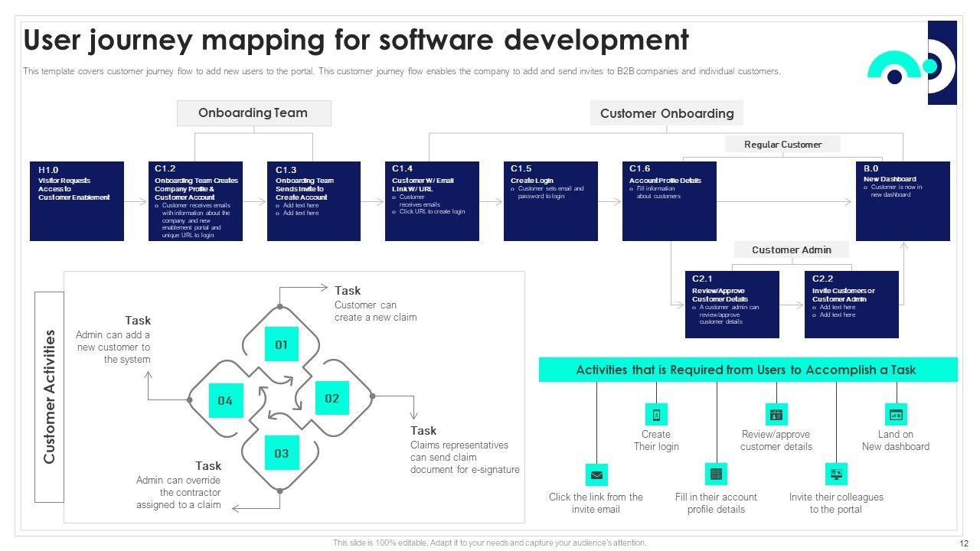Click the 04 teal square
Image resolution: width=980 pixels, height=551 pixels.
pyautogui.click(x=225, y=400)
